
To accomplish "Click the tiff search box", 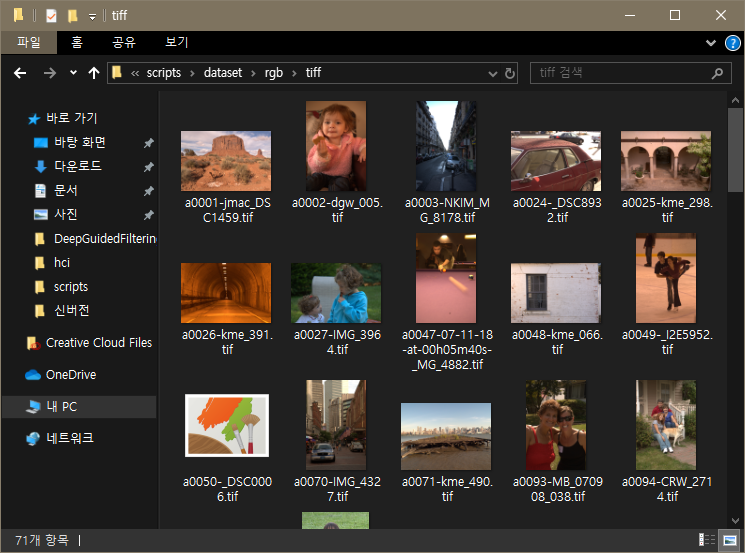I will 630,73.
